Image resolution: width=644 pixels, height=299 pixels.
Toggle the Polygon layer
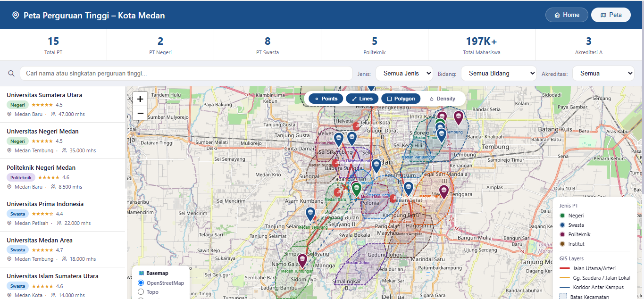(x=401, y=99)
